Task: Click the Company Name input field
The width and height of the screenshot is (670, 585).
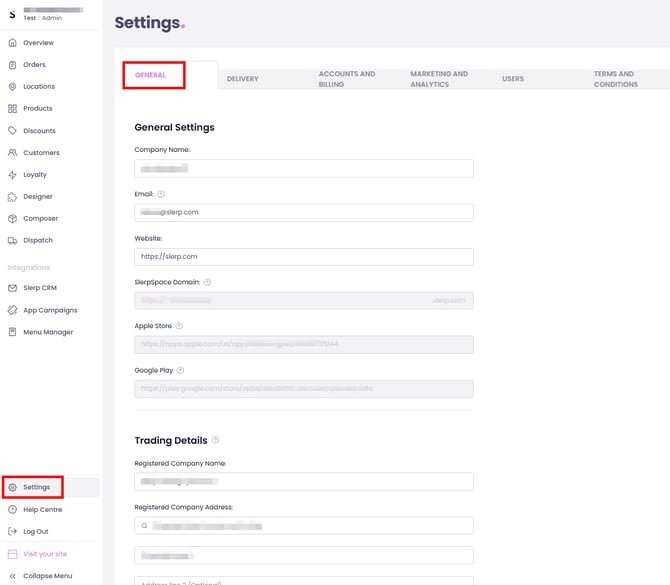Action: pyautogui.click(x=303, y=168)
